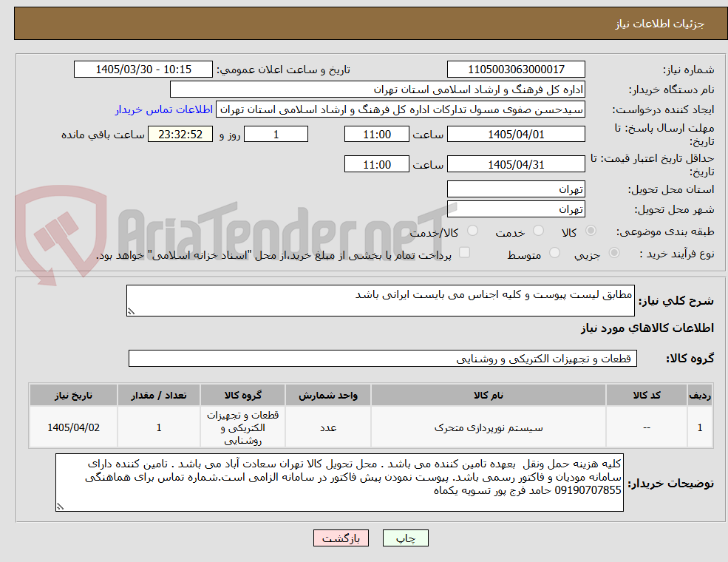Click the بازگشت (back) button

pyautogui.click(x=341, y=538)
